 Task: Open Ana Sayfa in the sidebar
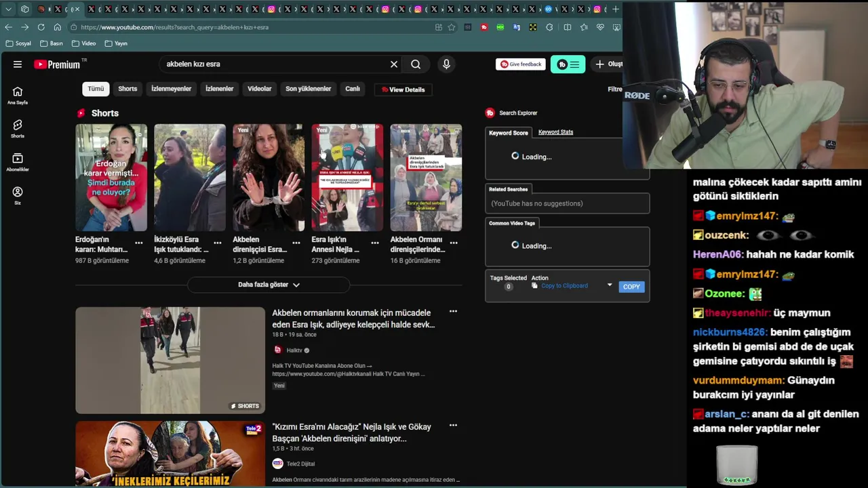(18, 96)
